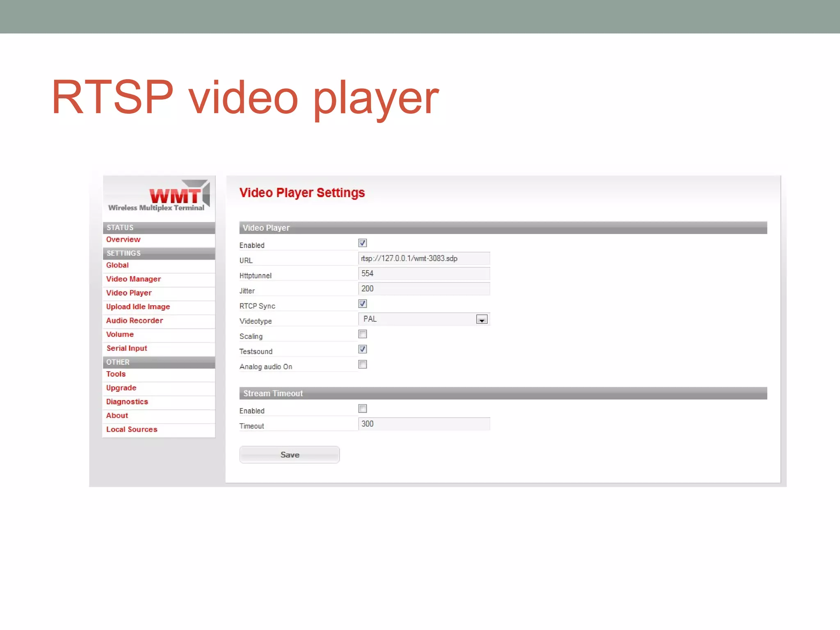Open Upload Idle Image page
The width and height of the screenshot is (840, 630).
[138, 307]
